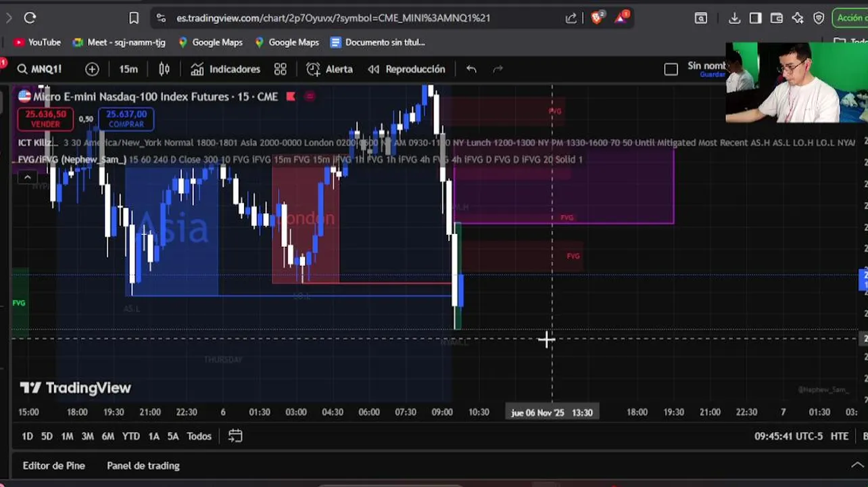Select the 1M date range

[67, 436]
